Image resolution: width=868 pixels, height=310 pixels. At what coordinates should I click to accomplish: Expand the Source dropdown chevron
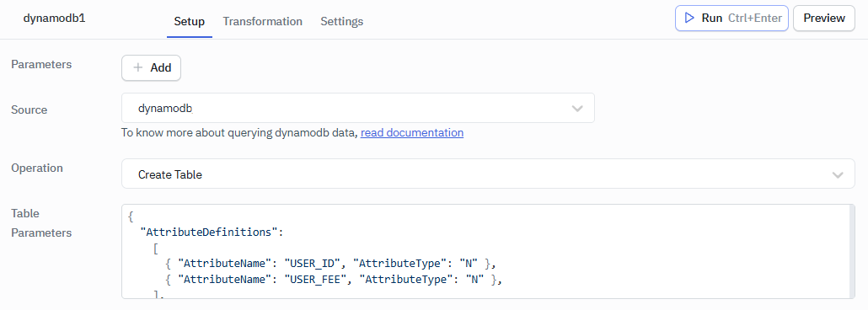click(x=577, y=109)
